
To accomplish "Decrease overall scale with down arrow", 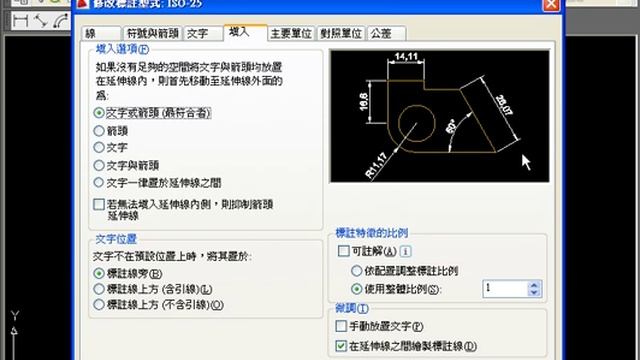I will pyautogui.click(x=534, y=293).
